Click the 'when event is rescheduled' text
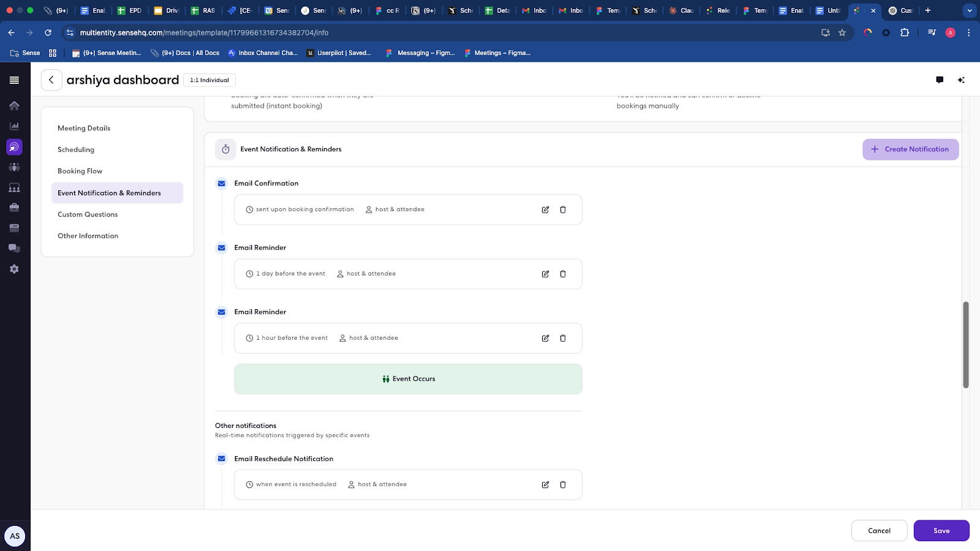The image size is (980, 551). tap(296, 484)
